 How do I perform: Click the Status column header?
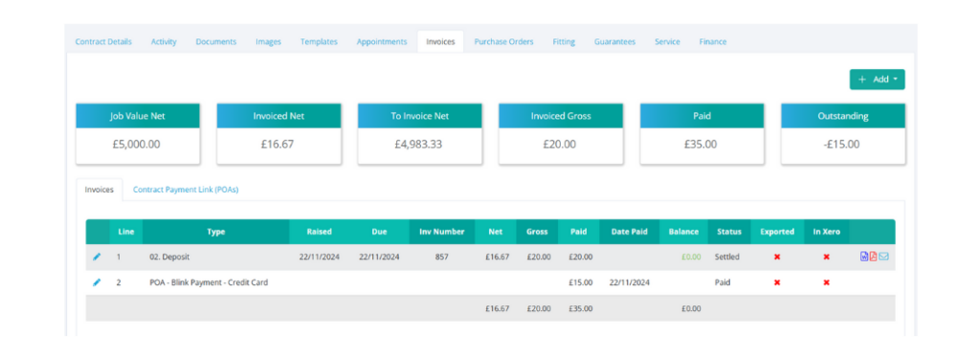(729, 232)
